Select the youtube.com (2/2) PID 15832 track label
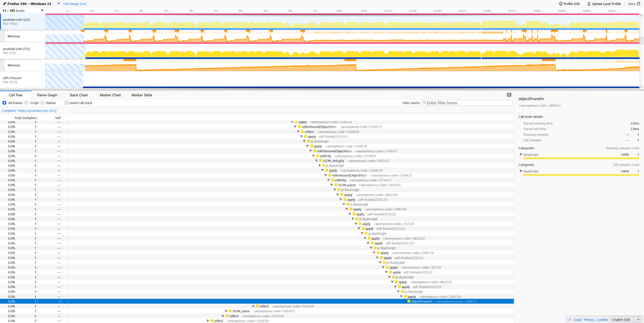The width and height of the screenshot is (644, 323). pyautogui.click(x=23, y=21)
